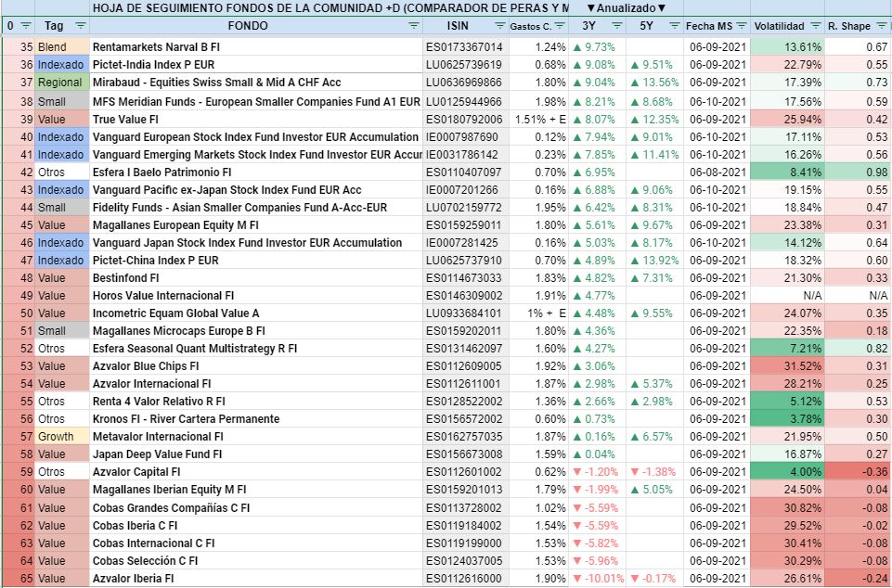This screenshot has height=588, width=892.
Task: Select row number 65 cell
Action: [19, 579]
